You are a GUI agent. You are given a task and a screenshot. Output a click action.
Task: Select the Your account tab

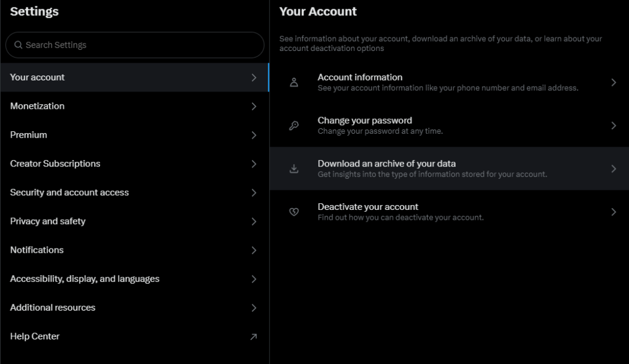pos(37,77)
